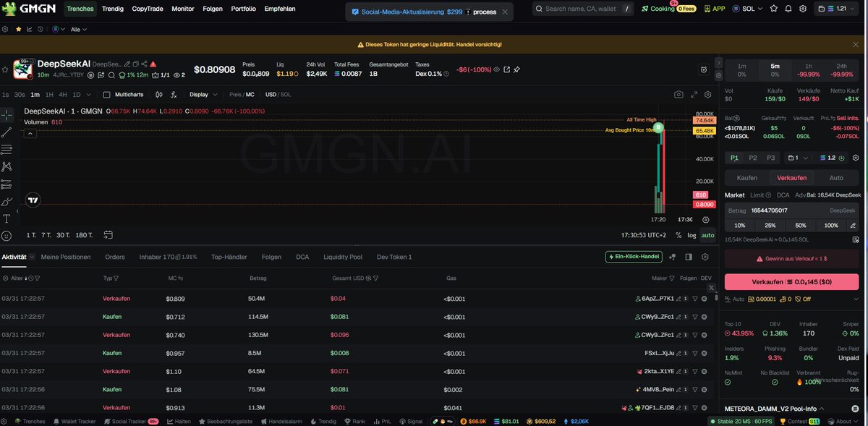The width and height of the screenshot is (868, 426).
Task: Toggle auto scale on the chart
Action: tap(707, 235)
